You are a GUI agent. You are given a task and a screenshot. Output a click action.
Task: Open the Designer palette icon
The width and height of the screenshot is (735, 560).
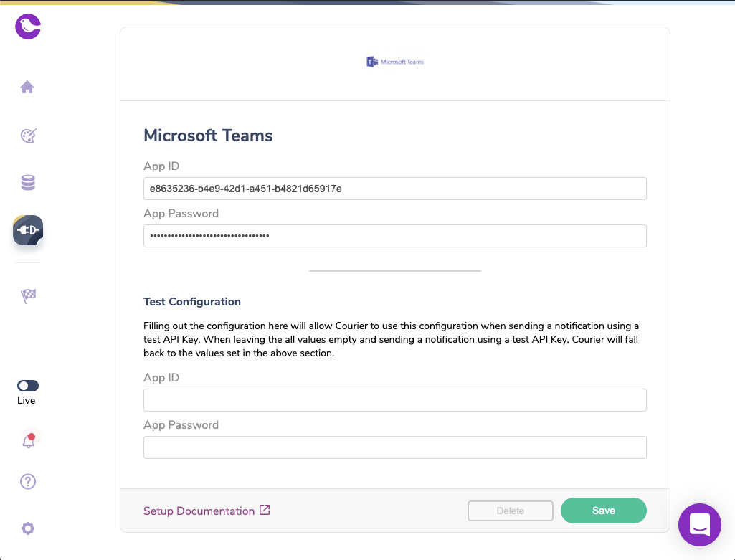pos(28,136)
